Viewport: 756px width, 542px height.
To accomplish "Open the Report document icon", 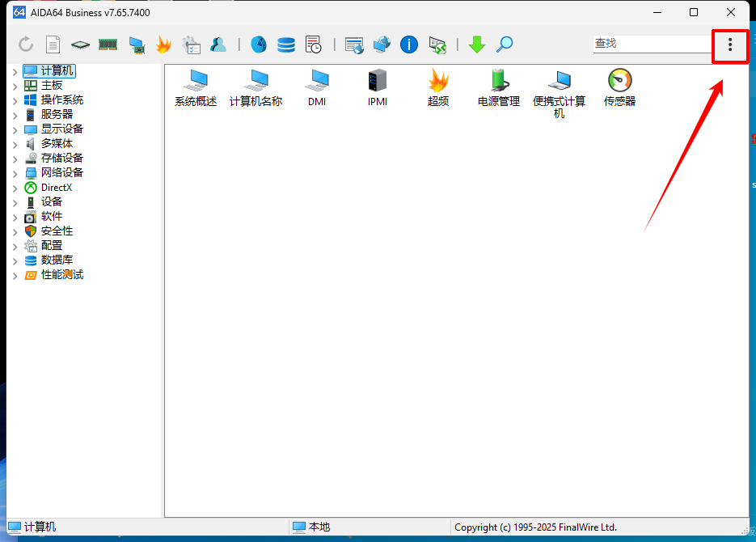I will 53,44.
